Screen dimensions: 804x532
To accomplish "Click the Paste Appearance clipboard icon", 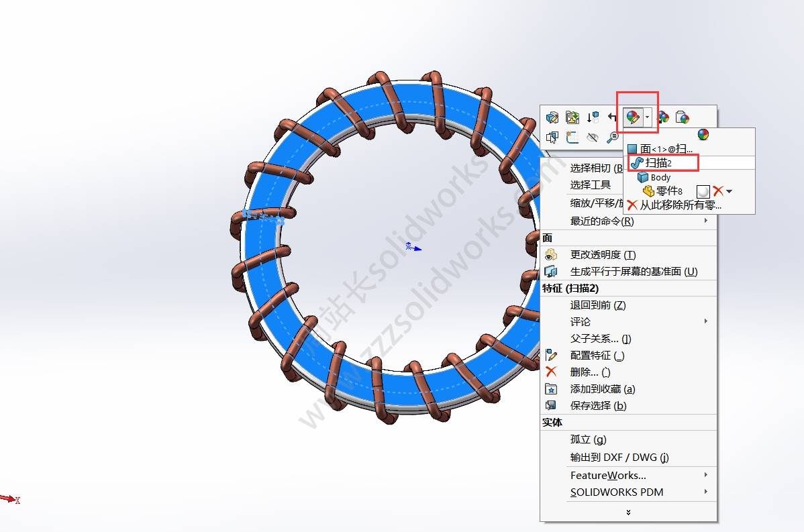I will coord(683,117).
